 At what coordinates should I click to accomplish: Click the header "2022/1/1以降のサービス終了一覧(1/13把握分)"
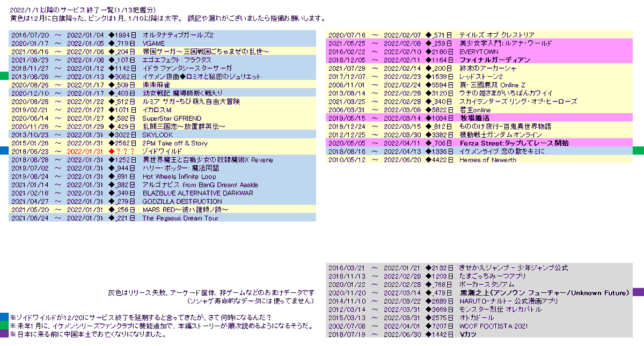point(84,11)
